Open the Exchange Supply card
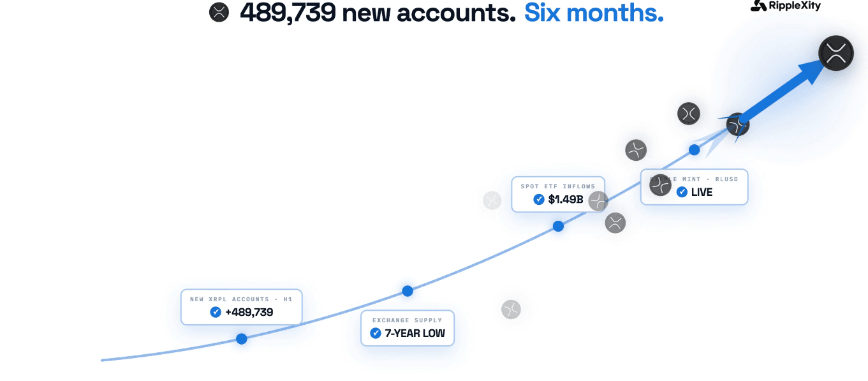This screenshot has height=381, width=868. [x=408, y=328]
